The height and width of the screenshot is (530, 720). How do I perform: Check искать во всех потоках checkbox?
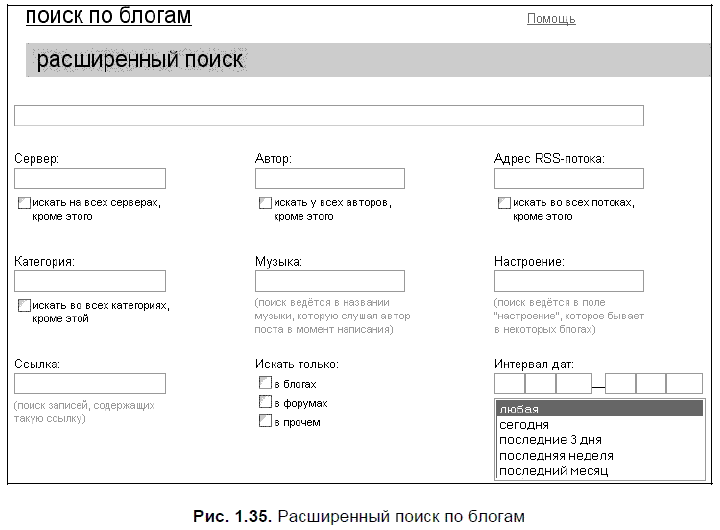(505, 203)
